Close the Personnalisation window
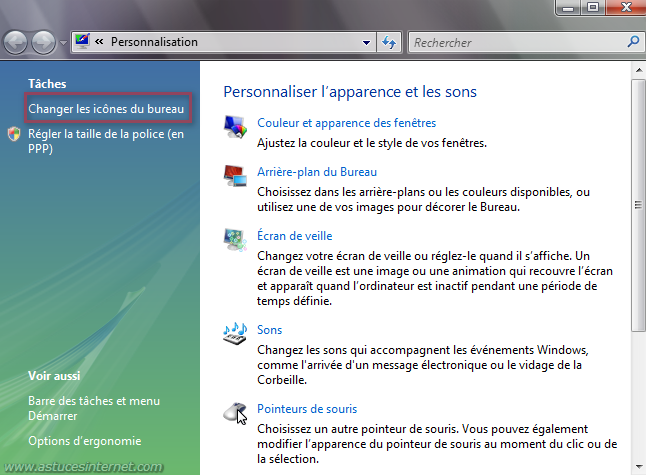This screenshot has height=475, width=646. pos(627,7)
